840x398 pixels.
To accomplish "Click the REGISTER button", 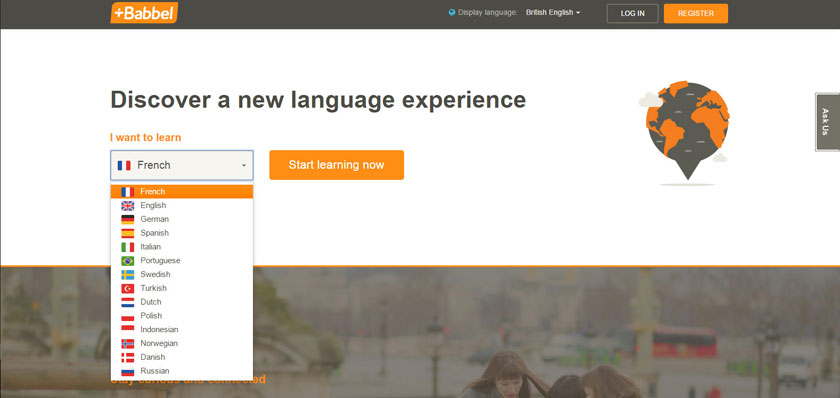I will (x=695, y=13).
